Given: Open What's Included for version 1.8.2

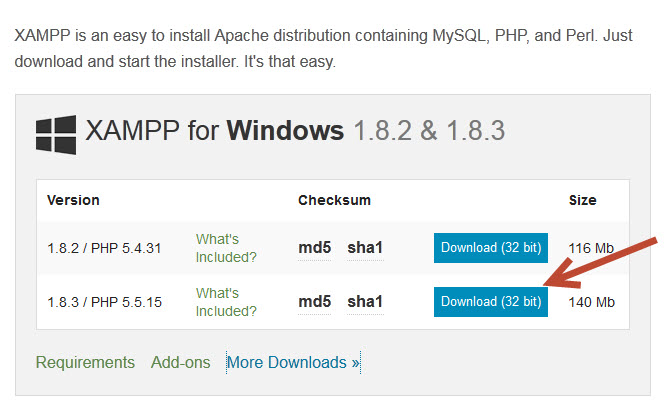Looking at the screenshot, I should [x=226, y=248].
